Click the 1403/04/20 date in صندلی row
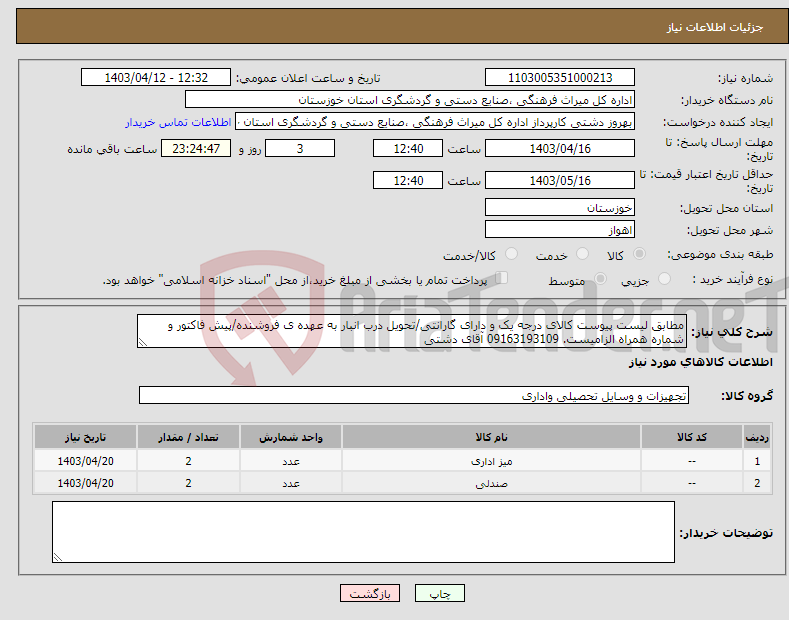 86,483
